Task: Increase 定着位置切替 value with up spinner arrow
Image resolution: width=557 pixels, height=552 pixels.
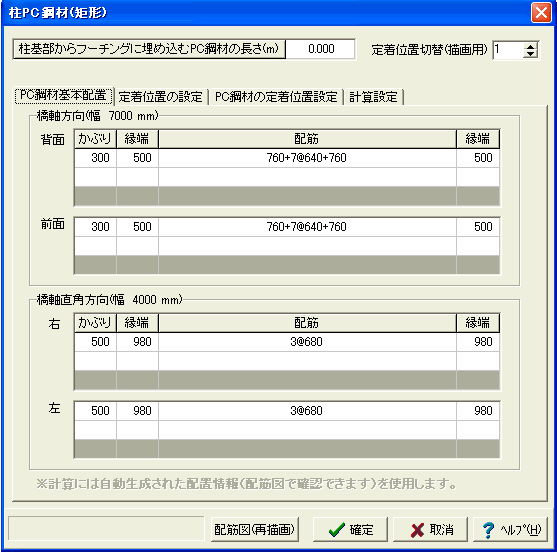Action: (530, 46)
